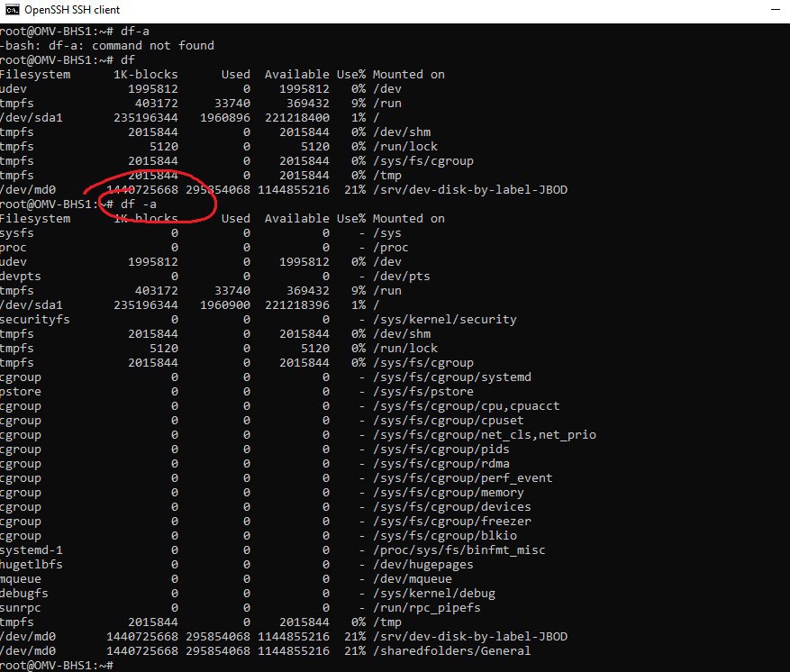Click the '/sharedfolders/General' mount path
The height and width of the screenshot is (672, 790).
[452, 651]
